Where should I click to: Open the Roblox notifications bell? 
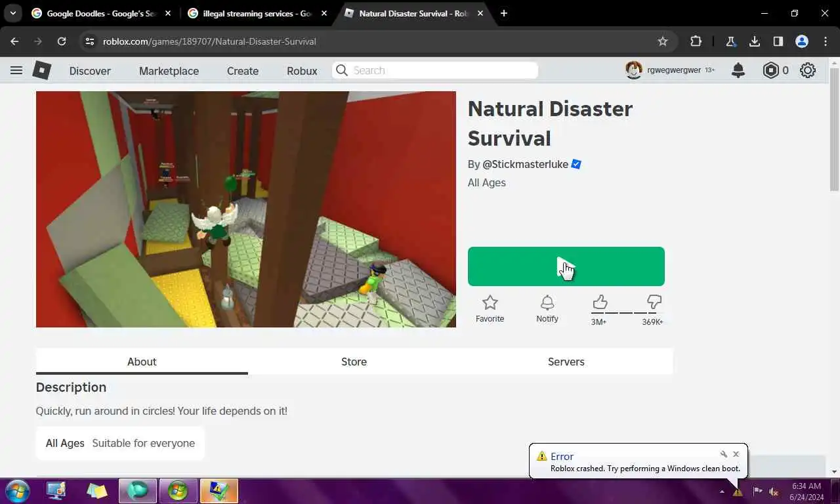[x=738, y=70]
